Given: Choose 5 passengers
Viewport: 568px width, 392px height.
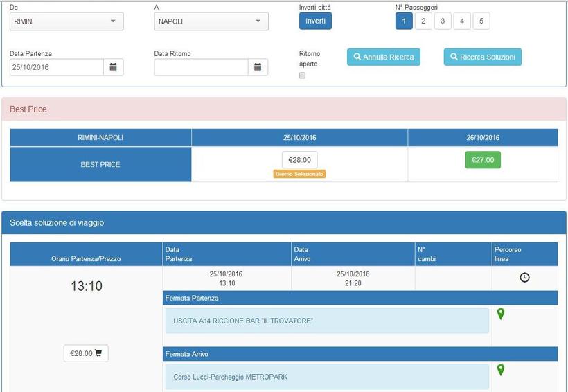Looking at the screenshot, I should (481, 21).
